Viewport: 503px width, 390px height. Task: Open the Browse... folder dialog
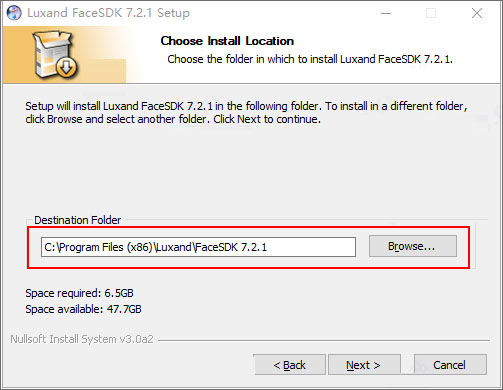coord(413,246)
